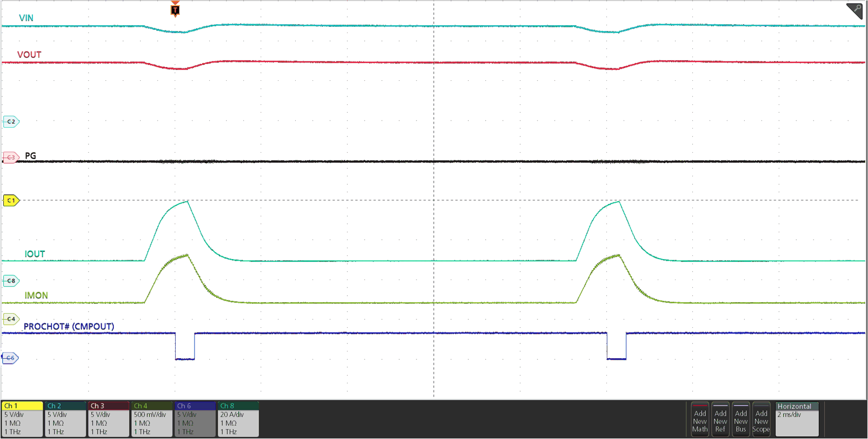Click the IMON waveform label
The height and width of the screenshot is (439, 868).
[36, 295]
